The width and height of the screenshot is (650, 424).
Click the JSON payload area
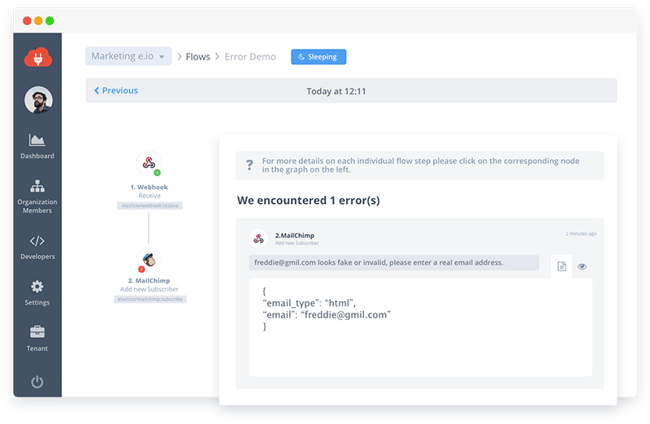click(420, 327)
